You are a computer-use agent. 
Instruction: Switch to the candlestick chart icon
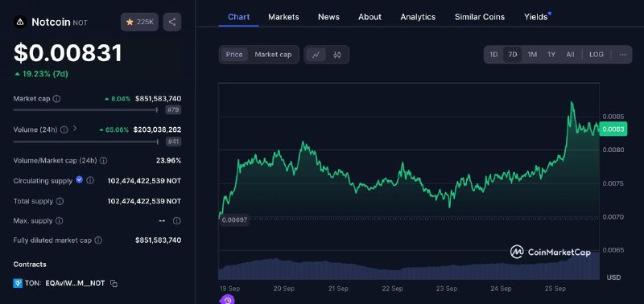click(x=337, y=55)
